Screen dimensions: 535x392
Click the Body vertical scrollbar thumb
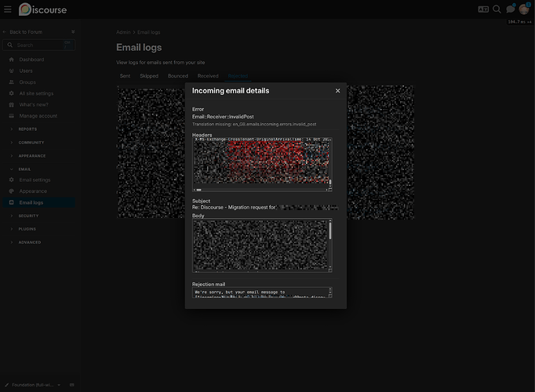[x=330, y=231]
